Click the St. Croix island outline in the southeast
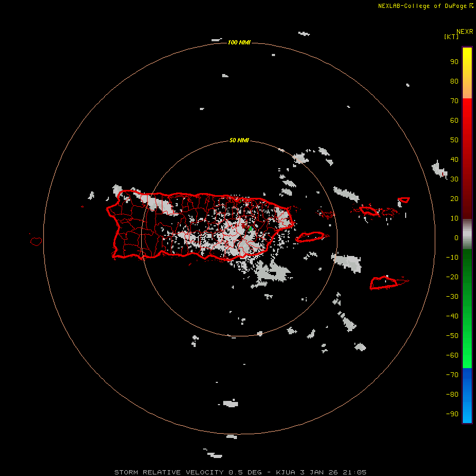Image resolution: width=476 pixels, height=476 pixels. (x=384, y=283)
